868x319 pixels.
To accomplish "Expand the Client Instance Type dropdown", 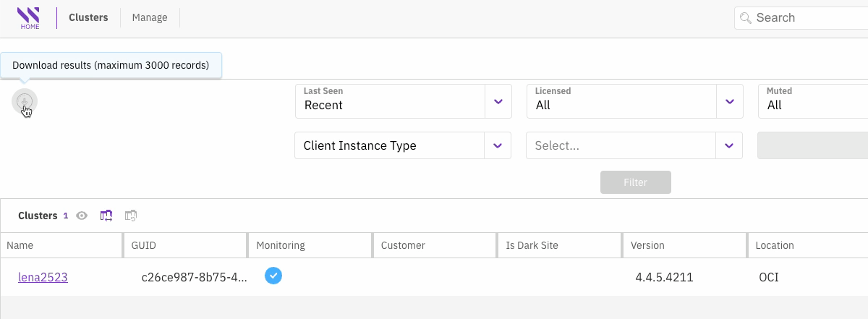I will (498, 145).
